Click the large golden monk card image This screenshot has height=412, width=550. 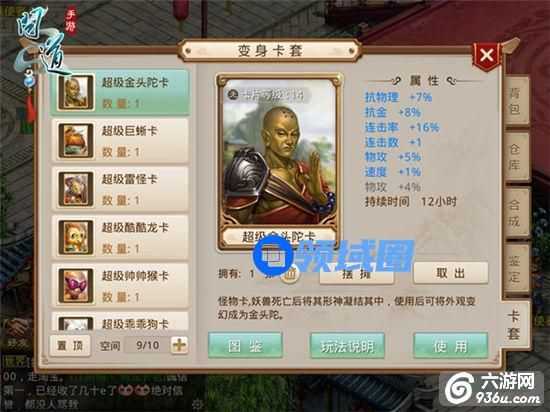(x=279, y=154)
